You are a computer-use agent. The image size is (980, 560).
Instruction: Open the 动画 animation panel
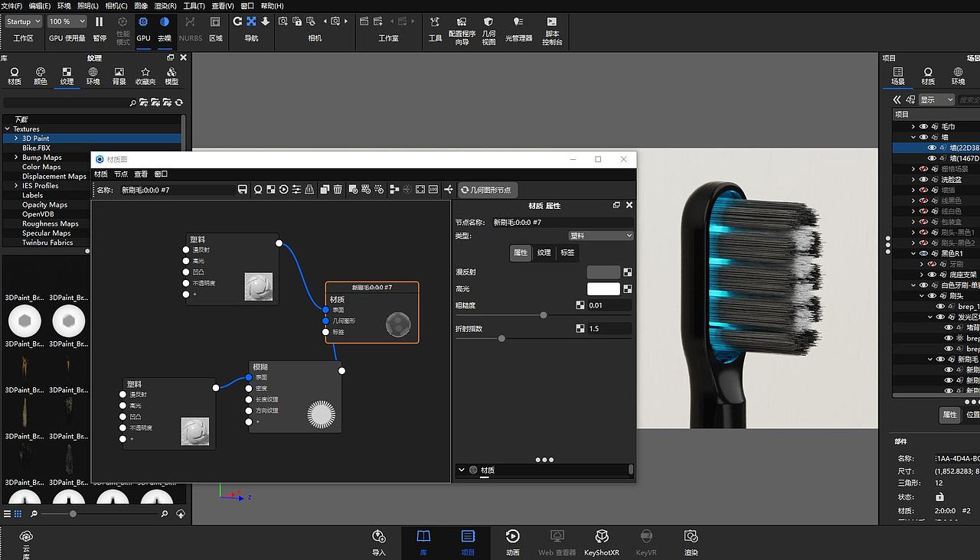513,542
